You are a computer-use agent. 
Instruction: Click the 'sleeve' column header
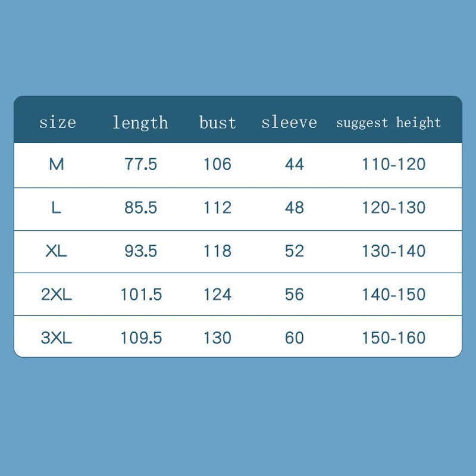pos(289,123)
